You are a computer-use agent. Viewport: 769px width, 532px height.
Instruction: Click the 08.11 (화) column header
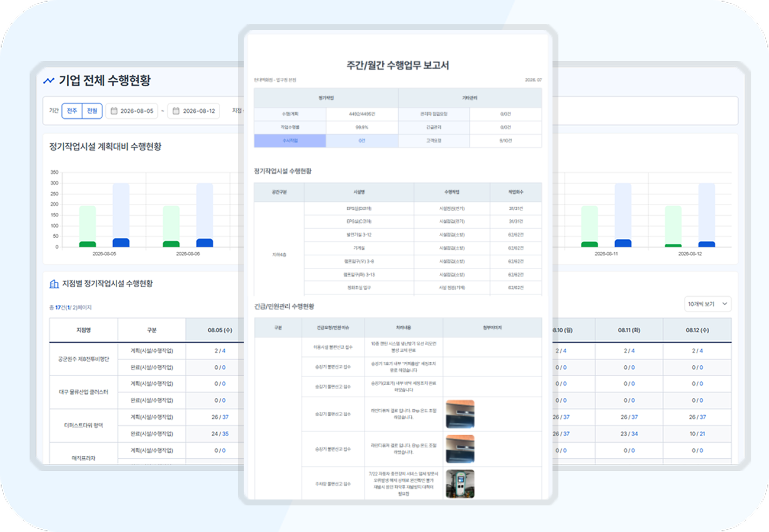point(629,329)
